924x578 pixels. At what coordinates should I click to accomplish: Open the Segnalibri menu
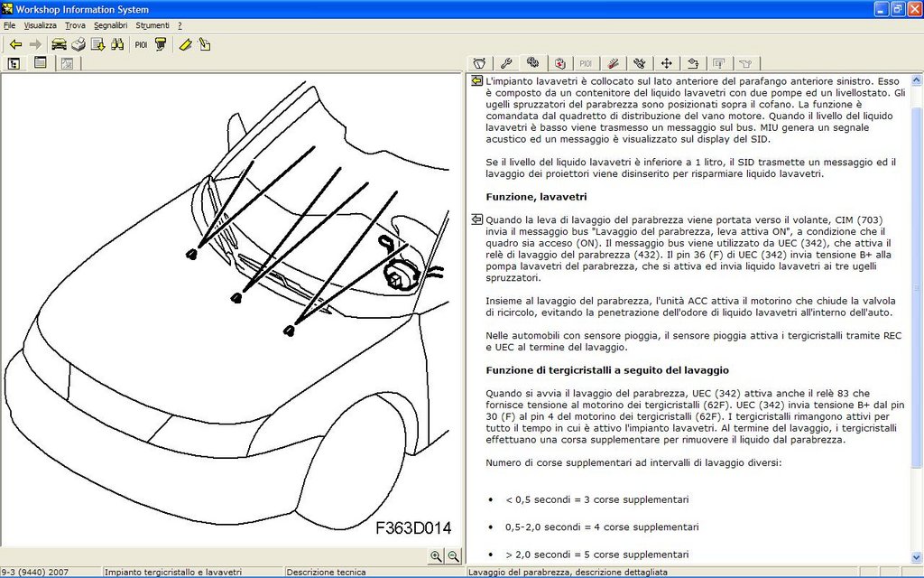click(110, 25)
